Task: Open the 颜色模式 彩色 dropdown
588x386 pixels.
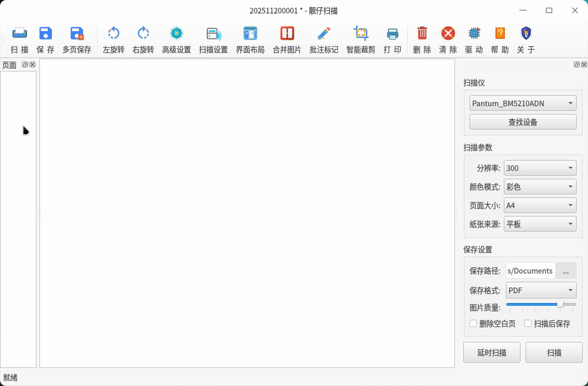Action: [x=540, y=187]
